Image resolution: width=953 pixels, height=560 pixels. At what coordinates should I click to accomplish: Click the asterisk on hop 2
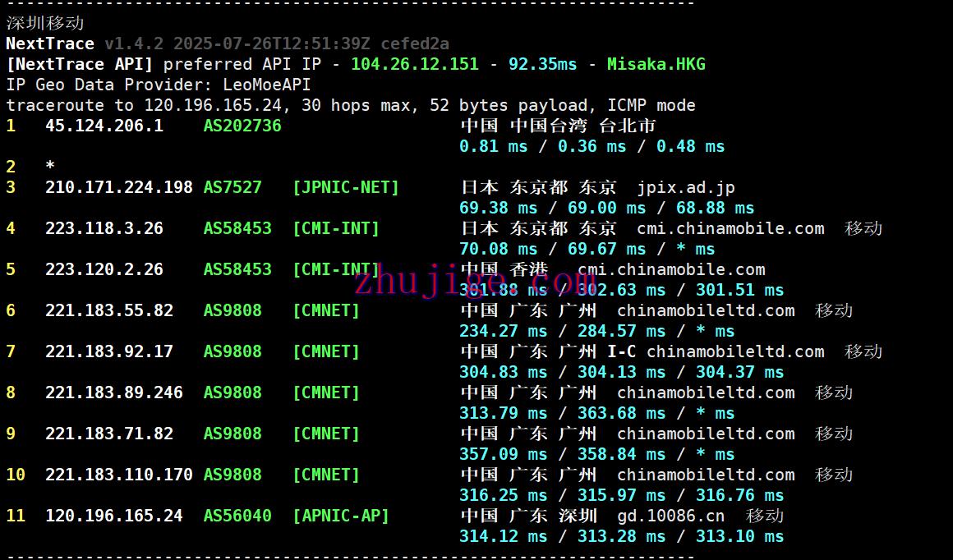pos(50,167)
